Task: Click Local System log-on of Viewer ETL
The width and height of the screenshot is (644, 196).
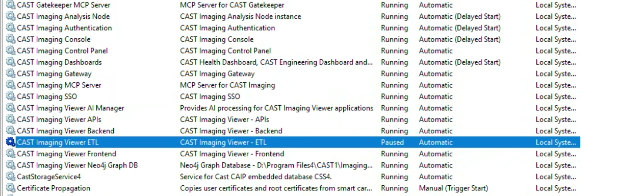Action: tap(556, 142)
